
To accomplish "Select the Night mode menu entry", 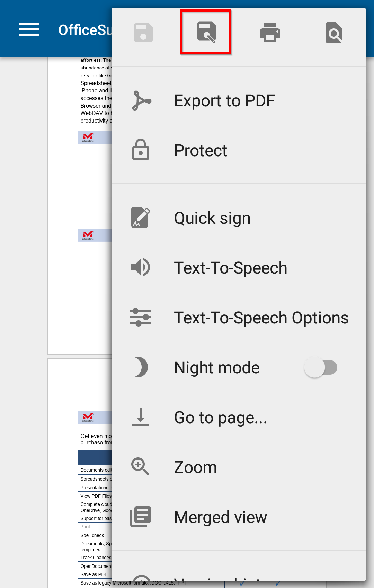I will click(217, 368).
